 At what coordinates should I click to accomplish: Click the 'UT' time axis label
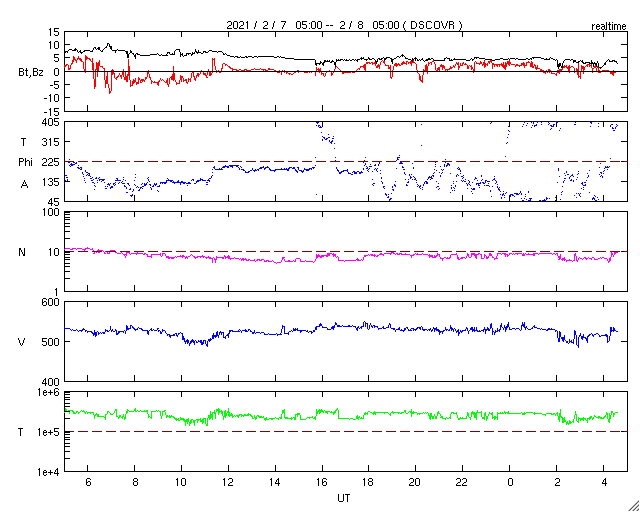click(x=344, y=498)
